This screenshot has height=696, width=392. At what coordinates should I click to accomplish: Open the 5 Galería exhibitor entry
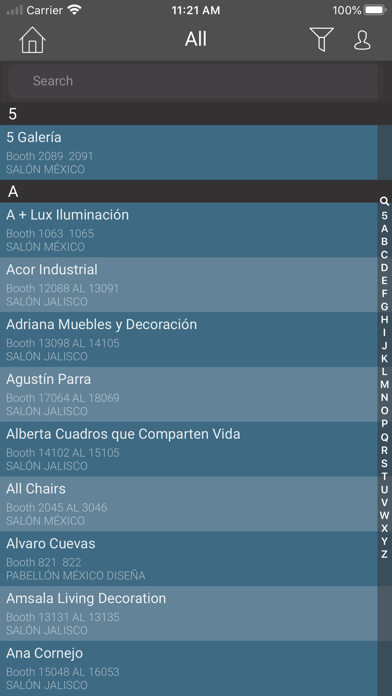pos(189,152)
